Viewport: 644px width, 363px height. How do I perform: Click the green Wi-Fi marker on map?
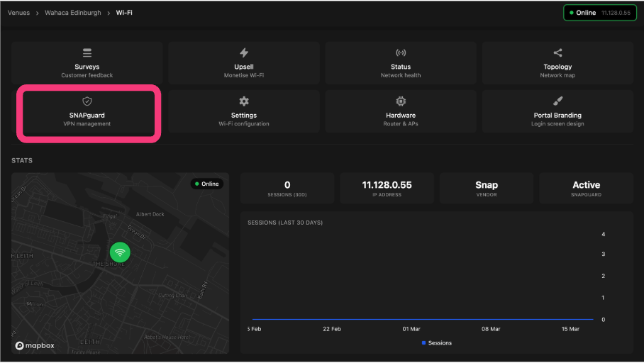[x=120, y=252]
